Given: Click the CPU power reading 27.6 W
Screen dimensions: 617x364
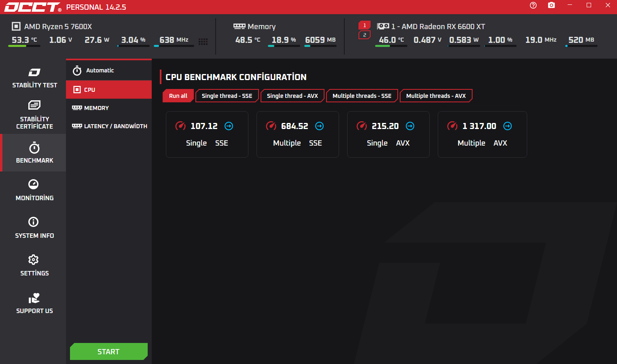Looking at the screenshot, I should point(97,40).
